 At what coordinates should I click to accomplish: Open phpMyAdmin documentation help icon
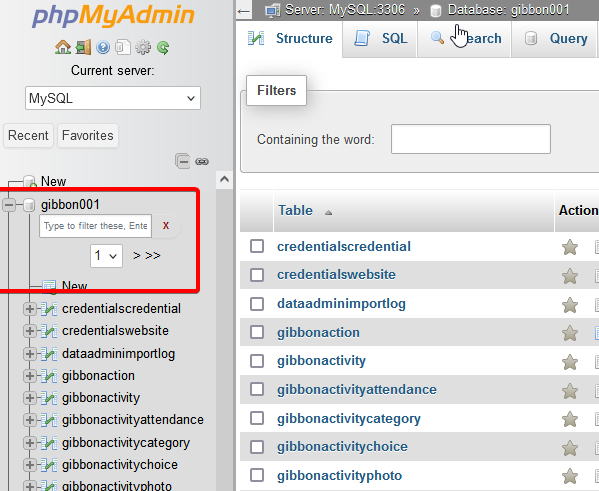tap(103, 47)
